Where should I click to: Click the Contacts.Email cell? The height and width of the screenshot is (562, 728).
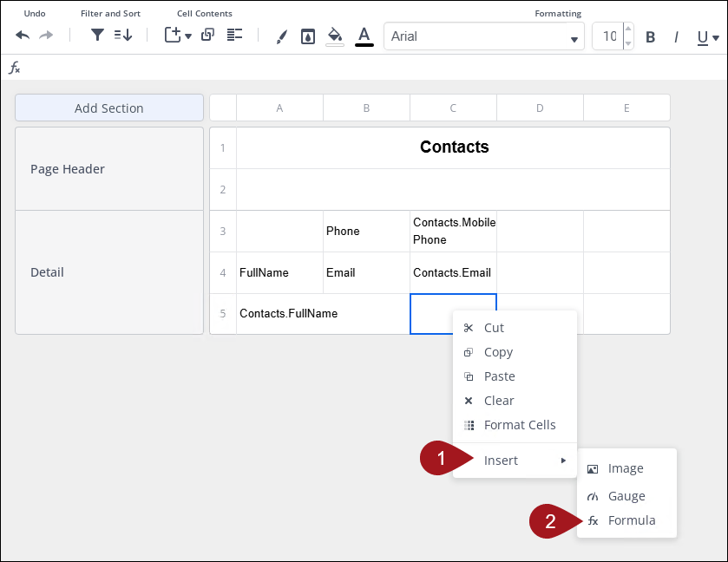pos(453,273)
